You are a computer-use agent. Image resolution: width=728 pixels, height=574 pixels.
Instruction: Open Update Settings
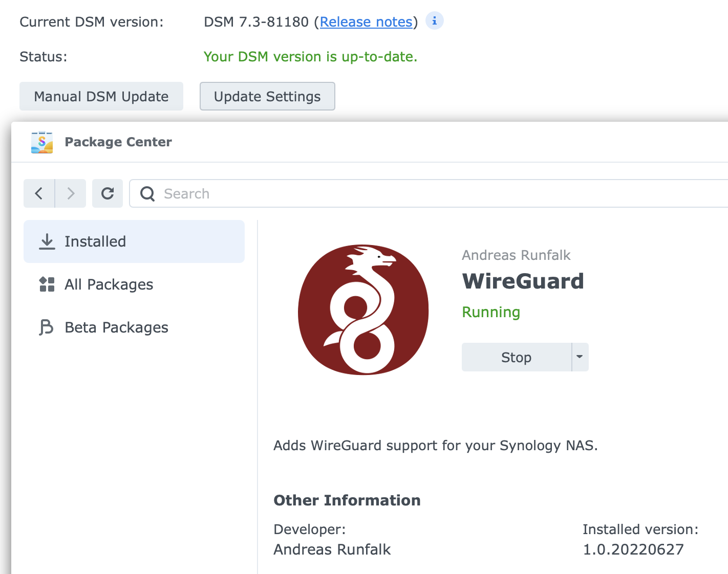tap(267, 96)
